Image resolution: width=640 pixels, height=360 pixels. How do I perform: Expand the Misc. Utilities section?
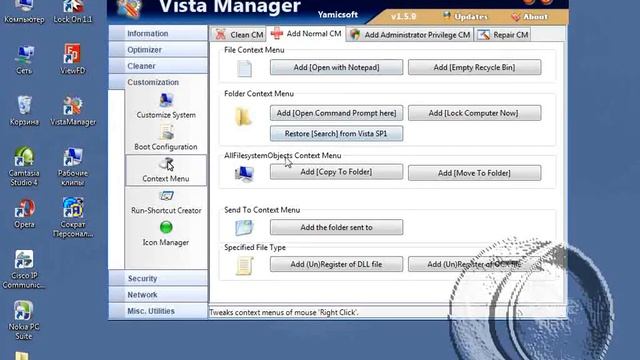(x=158, y=311)
